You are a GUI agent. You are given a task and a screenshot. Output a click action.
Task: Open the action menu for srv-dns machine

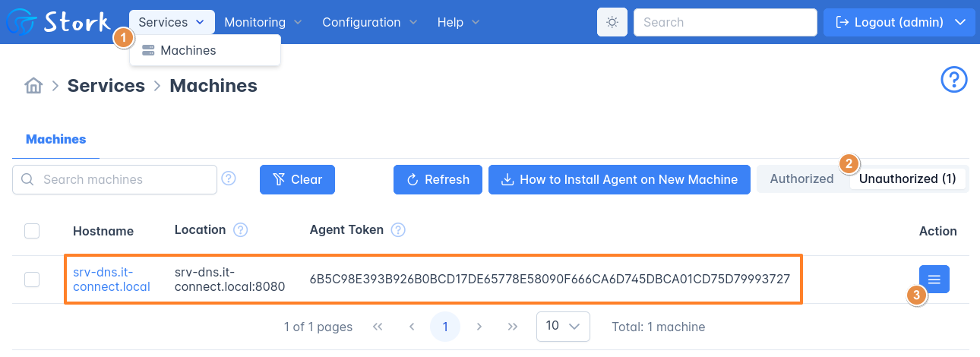tap(934, 279)
